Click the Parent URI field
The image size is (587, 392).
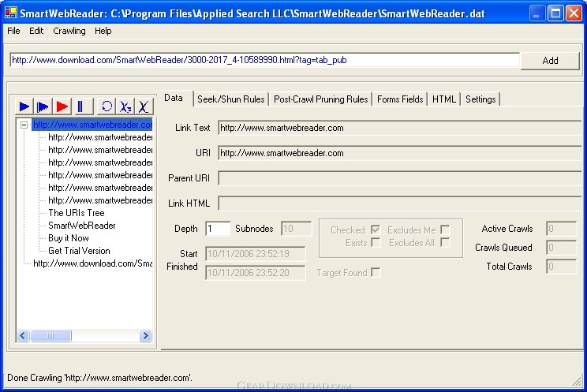[399, 178]
